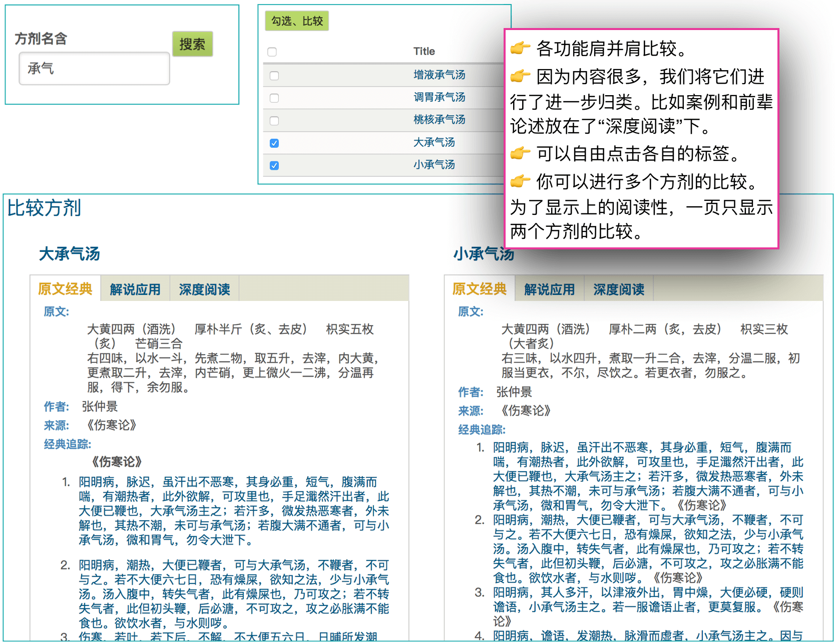Viewport: 835px width, 644px height.
Task: Check the 调胃承气汤 checkbox
Action: click(274, 98)
